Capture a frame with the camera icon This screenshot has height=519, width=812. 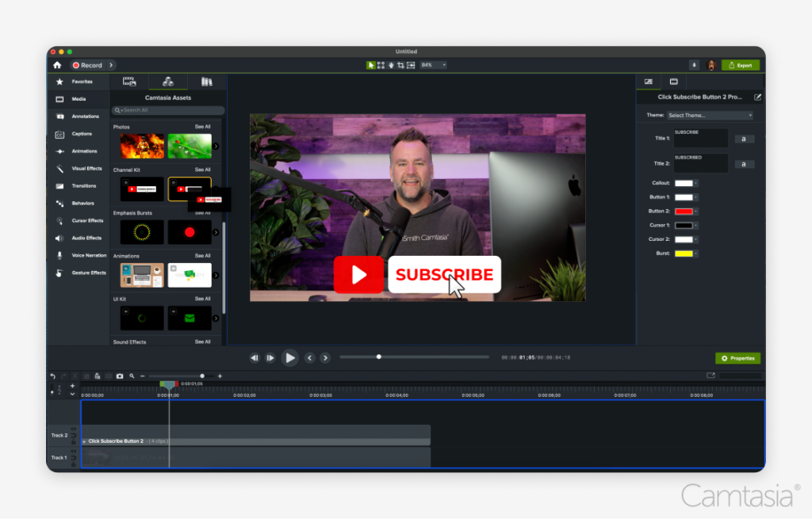120,376
